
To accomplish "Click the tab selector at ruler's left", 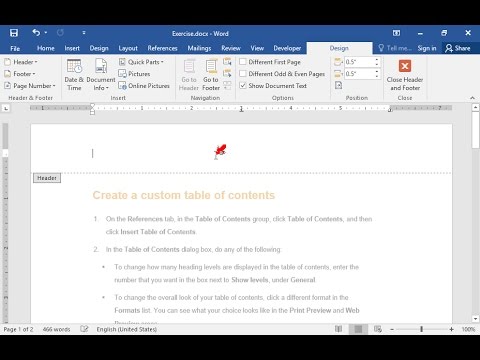I will click(6, 108).
